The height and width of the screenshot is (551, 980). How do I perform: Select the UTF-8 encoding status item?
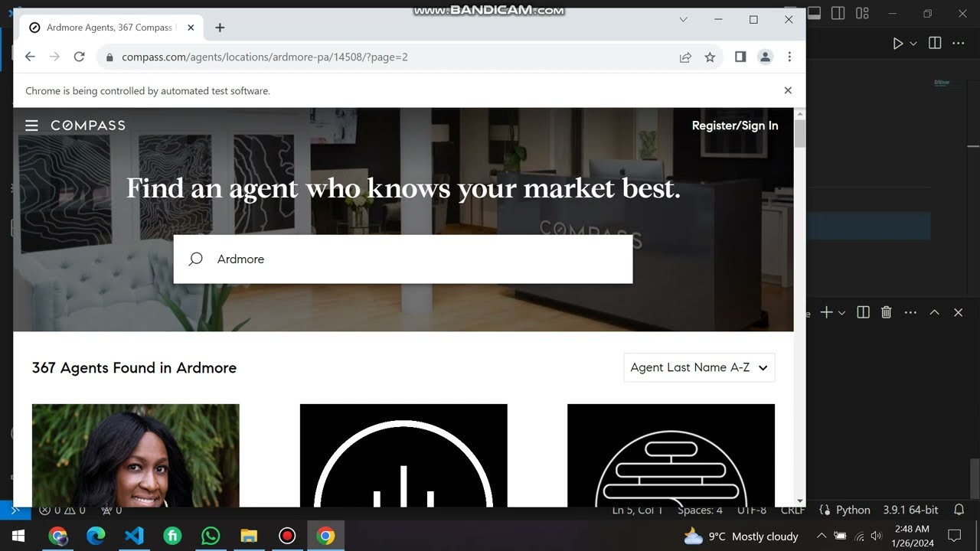point(751,510)
